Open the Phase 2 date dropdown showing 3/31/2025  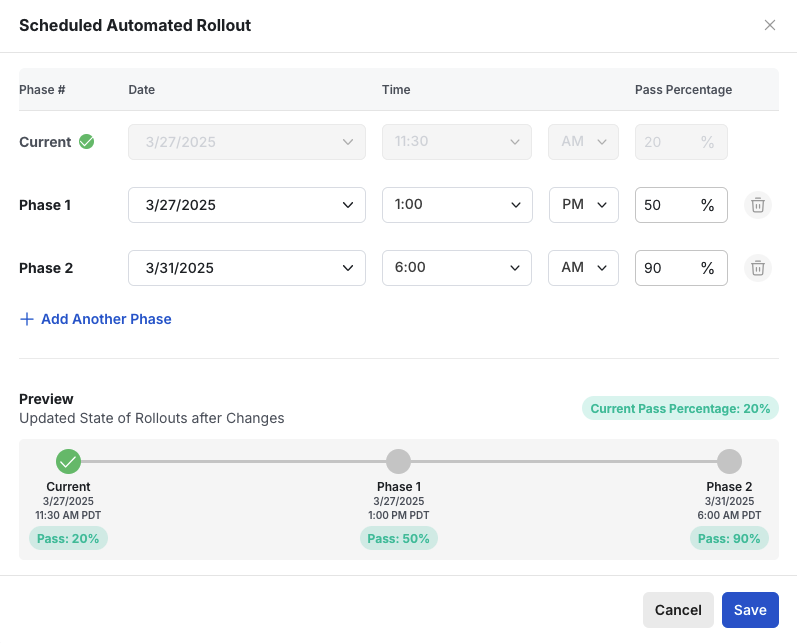247,268
